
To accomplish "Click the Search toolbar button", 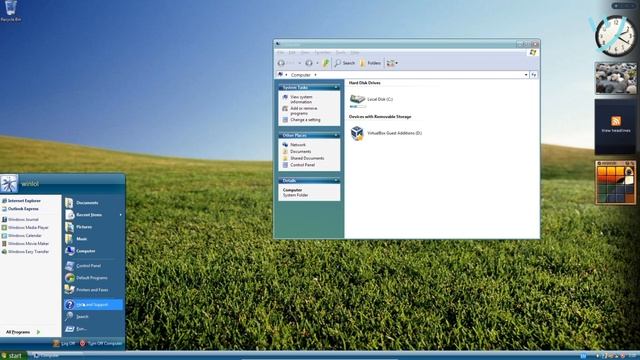I will [x=344, y=63].
